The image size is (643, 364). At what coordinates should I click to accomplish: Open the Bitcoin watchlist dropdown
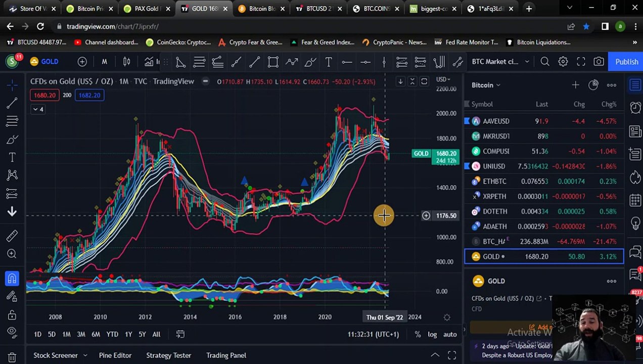[x=486, y=85]
